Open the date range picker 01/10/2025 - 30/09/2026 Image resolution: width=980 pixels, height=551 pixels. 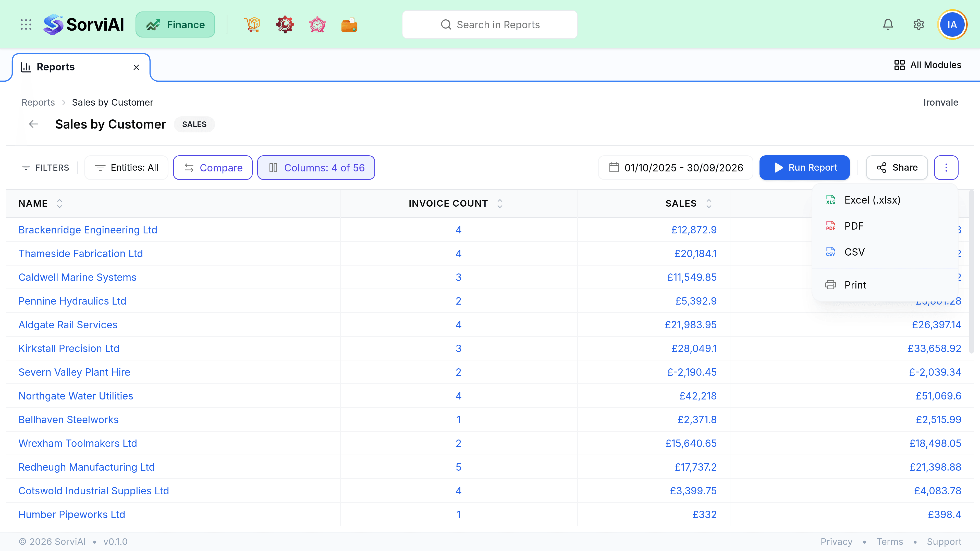coord(676,168)
